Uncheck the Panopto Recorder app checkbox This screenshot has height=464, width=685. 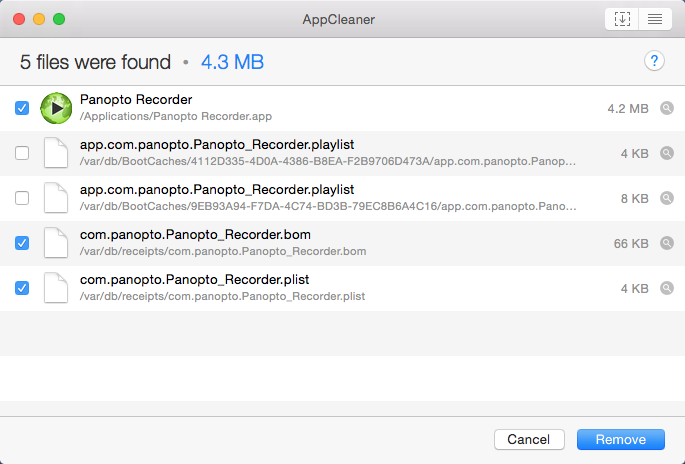(22, 108)
